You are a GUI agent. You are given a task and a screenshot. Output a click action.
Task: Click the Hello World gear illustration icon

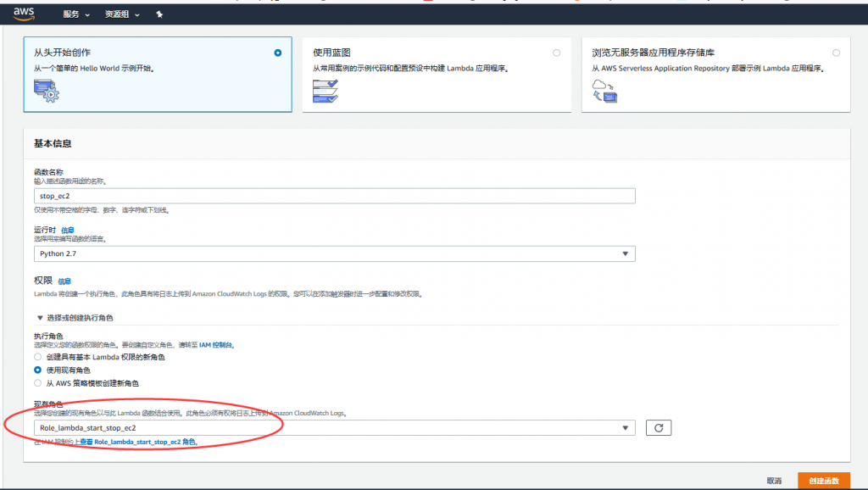[46, 90]
